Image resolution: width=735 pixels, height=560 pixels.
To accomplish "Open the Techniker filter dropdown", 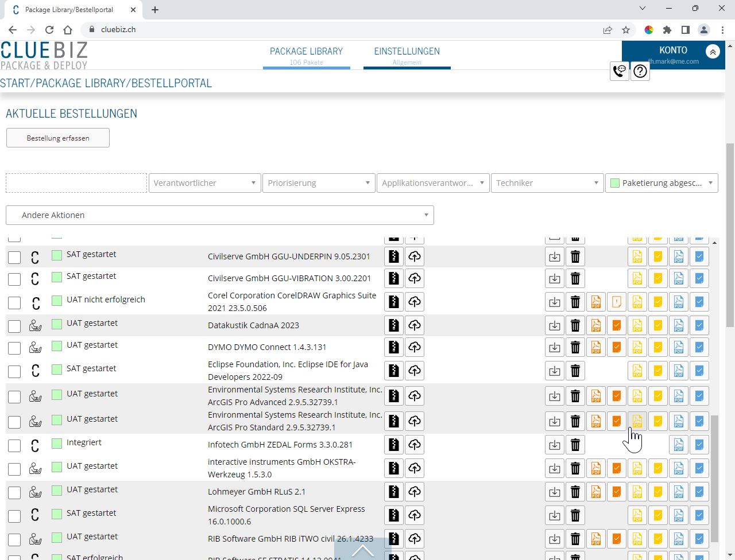I will pos(547,183).
